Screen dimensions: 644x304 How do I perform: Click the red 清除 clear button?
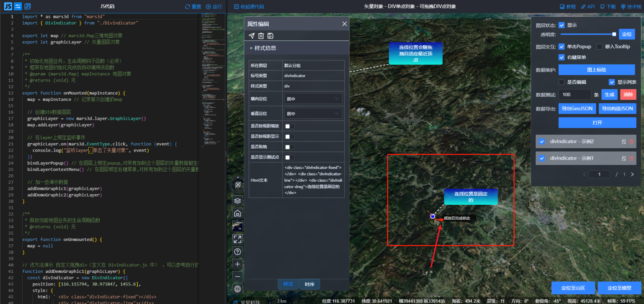pos(628,95)
